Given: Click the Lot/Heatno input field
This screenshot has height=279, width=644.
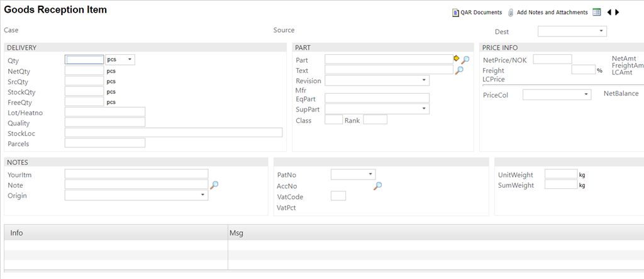Looking at the screenshot, I should [x=105, y=112].
